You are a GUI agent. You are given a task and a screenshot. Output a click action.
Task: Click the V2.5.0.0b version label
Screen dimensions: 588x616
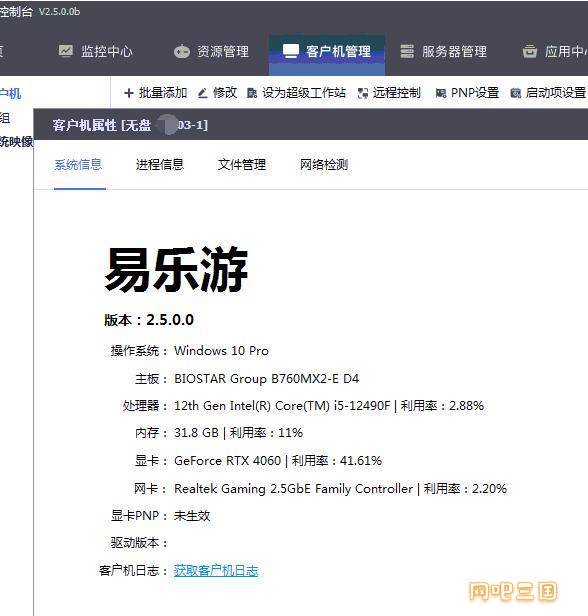tap(59, 11)
